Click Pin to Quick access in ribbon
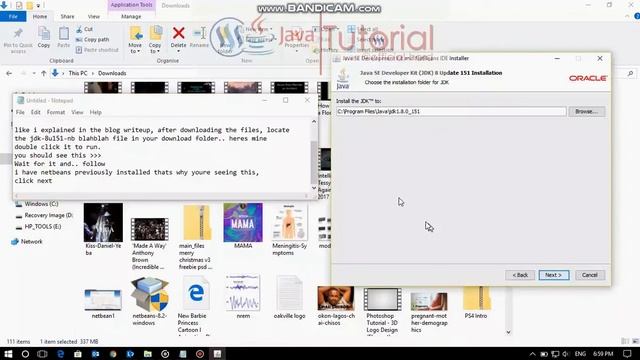 click(18, 40)
